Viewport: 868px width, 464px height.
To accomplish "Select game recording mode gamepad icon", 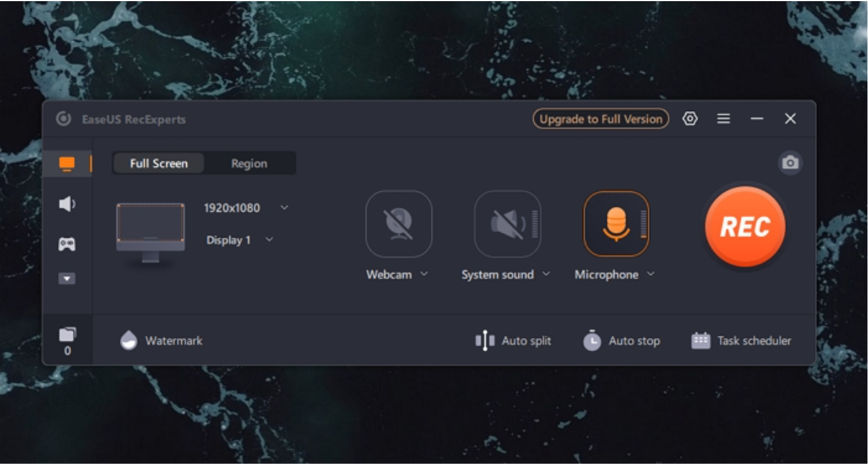I will [x=67, y=244].
